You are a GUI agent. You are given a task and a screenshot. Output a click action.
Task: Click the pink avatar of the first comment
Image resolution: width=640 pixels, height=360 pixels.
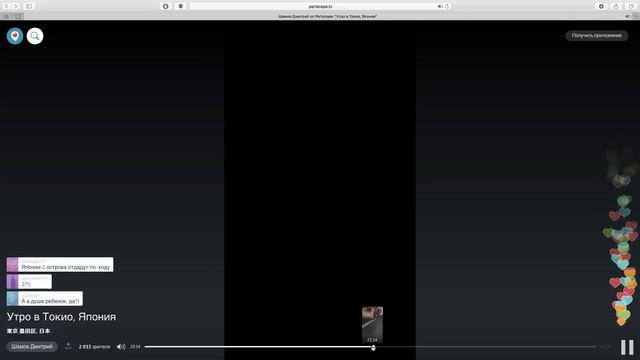(12, 264)
